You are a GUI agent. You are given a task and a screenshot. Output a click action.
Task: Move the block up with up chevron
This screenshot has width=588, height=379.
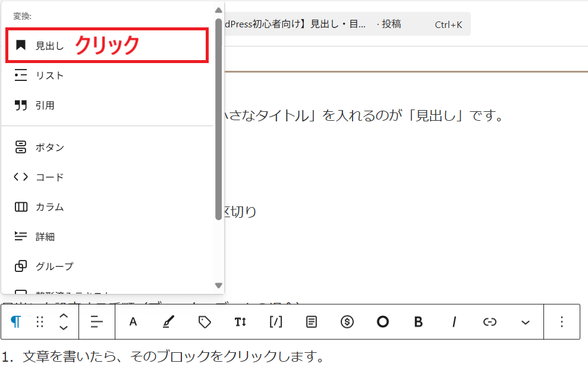(64, 316)
